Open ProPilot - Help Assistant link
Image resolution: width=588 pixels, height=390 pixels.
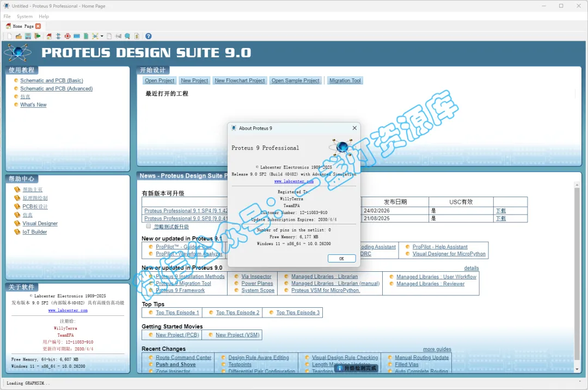coord(440,247)
